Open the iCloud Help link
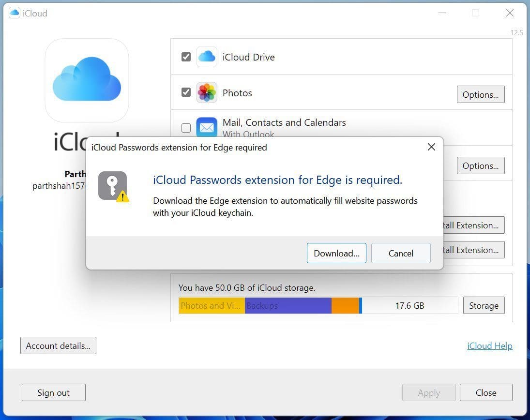This screenshot has height=420, width=530. [489, 346]
